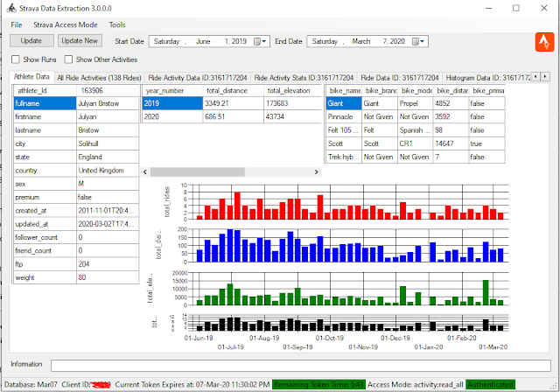Viewport: 560px width, 392px height.
Task: Select the Giant bike name cell
Action: tap(344, 103)
